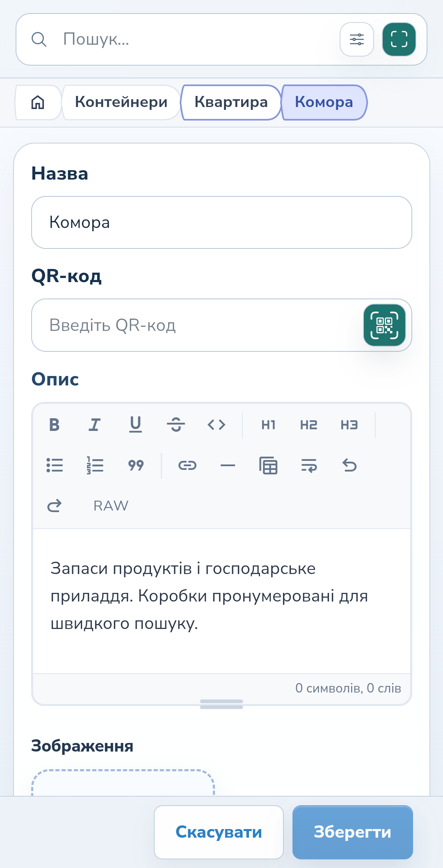The width and height of the screenshot is (443, 868).
Task: Go to home via breadcrumb house icon
Action: point(38,102)
